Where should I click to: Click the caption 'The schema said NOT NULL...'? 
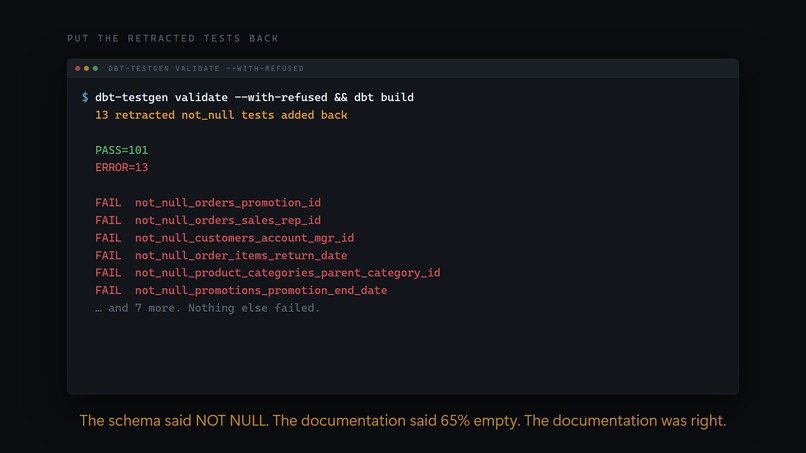click(x=402, y=421)
